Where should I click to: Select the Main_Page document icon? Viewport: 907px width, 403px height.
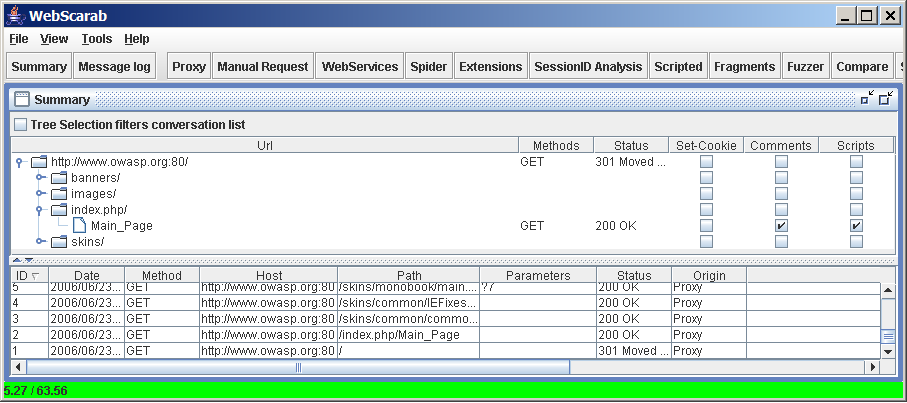click(80, 225)
